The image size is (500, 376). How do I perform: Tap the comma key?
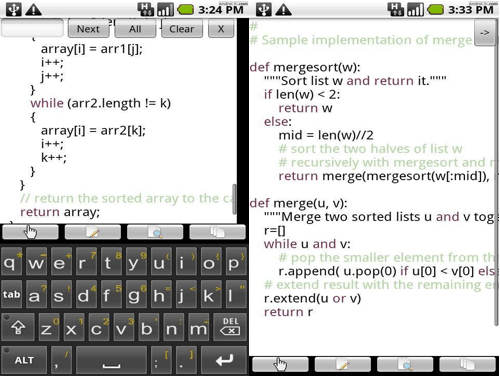tap(61, 360)
